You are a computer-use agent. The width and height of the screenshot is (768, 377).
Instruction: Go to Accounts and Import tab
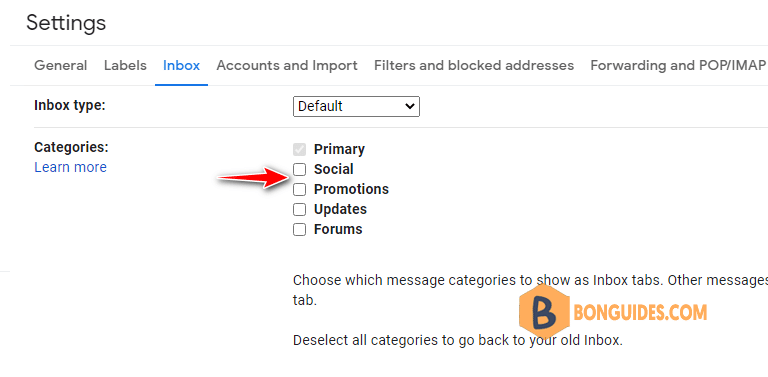[x=287, y=66]
